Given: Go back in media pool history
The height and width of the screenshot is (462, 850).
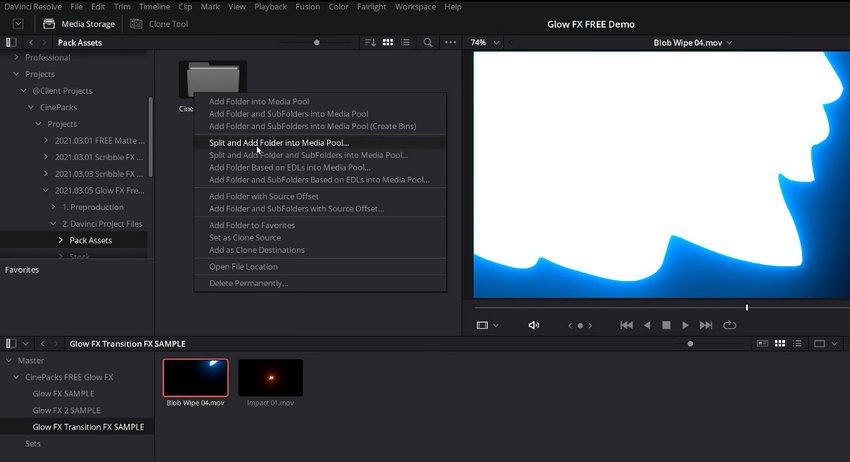Looking at the screenshot, I should point(43,343).
